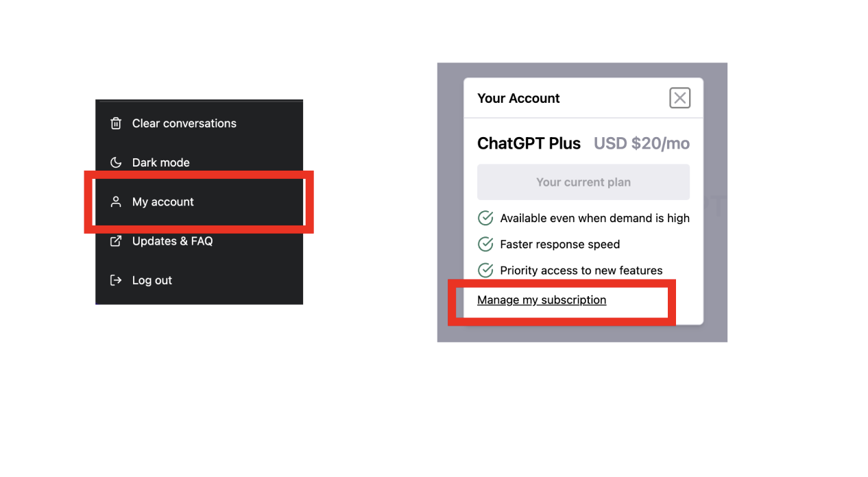Click the trash icon next to Clear conversations
This screenshot has height=477, width=868.
tap(116, 123)
